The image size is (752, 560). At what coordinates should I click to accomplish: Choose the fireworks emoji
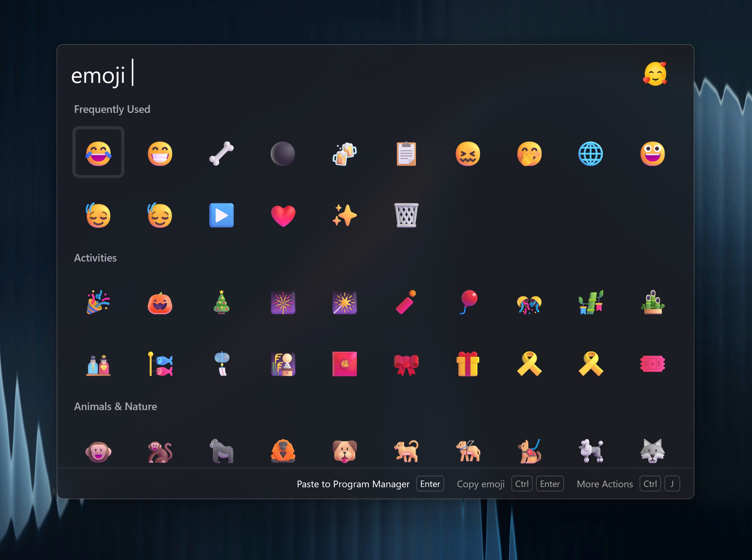(283, 302)
